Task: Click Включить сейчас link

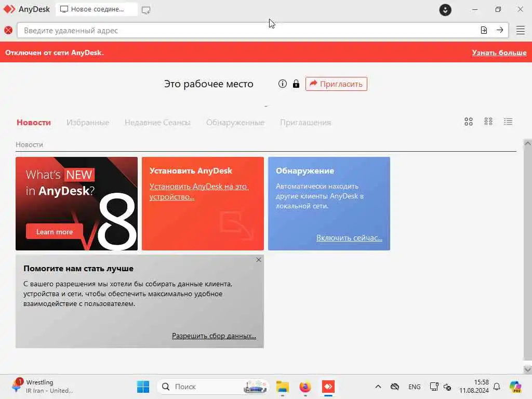Action: [x=349, y=238]
